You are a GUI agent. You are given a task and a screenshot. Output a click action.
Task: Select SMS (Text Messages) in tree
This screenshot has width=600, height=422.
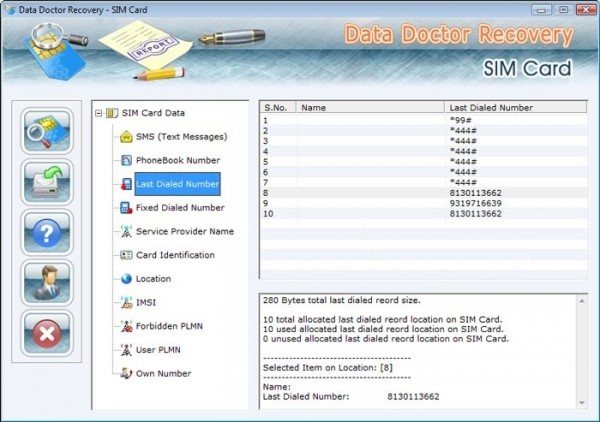[x=181, y=137]
